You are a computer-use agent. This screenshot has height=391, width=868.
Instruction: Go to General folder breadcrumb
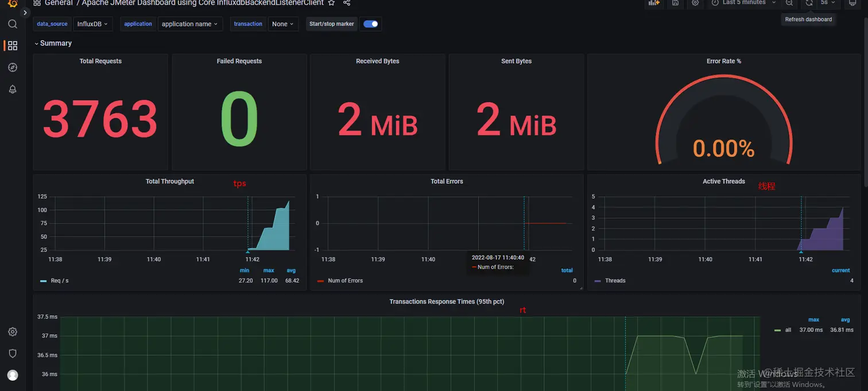(x=59, y=3)
